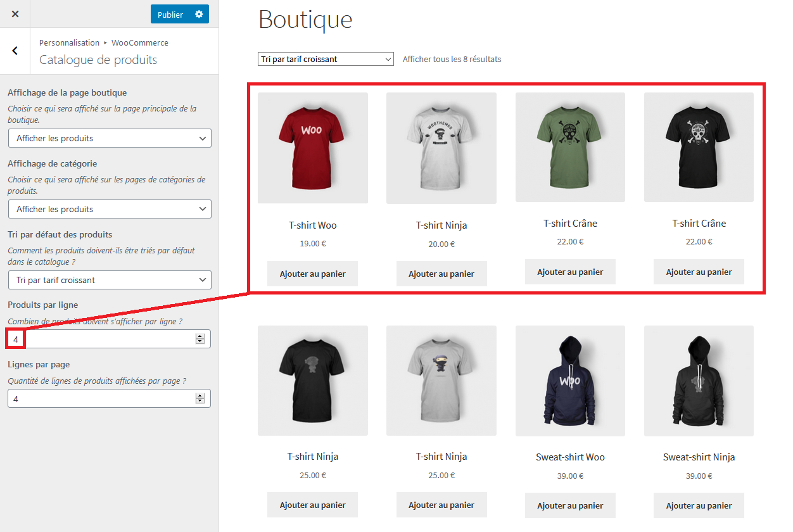Add Sweat-shirt Ninja to cart

pos(699,505)
